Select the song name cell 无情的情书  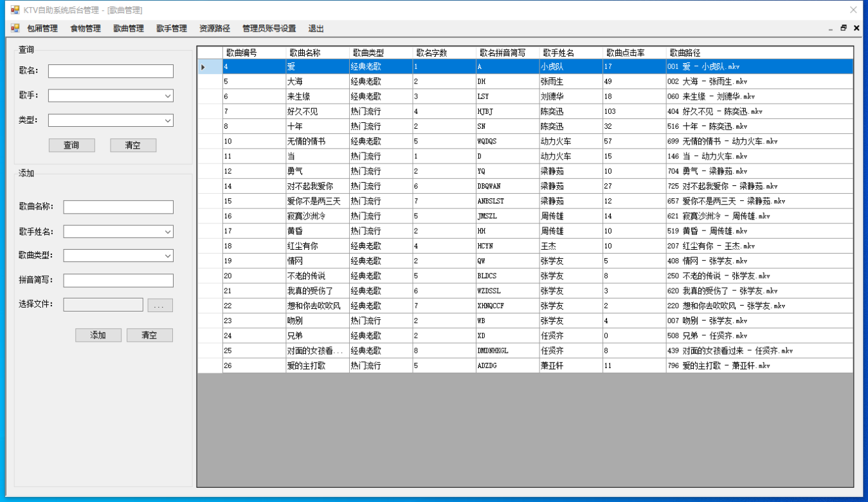(x=318, y=141)
